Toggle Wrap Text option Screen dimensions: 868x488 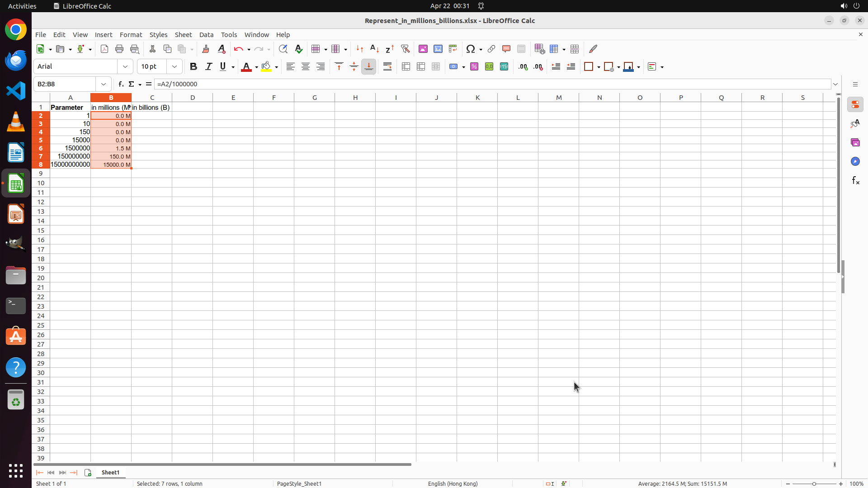pos(387,67)
